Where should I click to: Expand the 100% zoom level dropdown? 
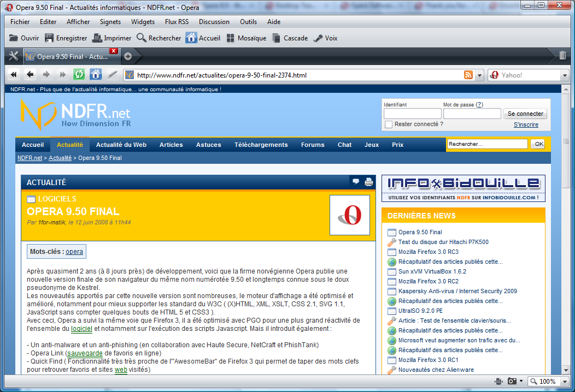(564, 382)
